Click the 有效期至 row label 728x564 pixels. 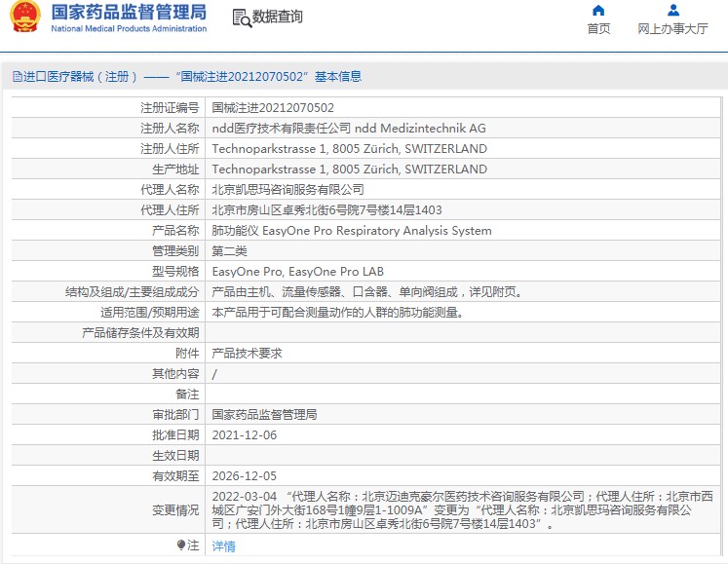[x=175, y=475]
